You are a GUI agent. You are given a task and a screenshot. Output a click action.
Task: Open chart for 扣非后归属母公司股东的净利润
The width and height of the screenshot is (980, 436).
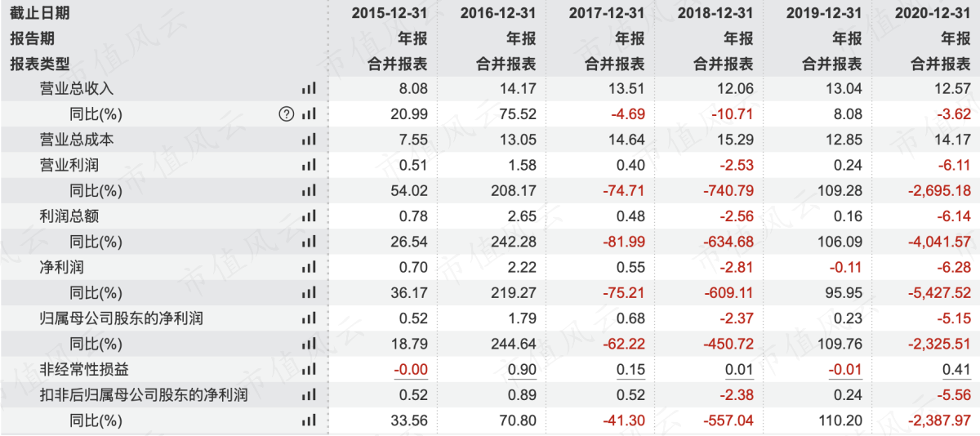pos(308,396)
